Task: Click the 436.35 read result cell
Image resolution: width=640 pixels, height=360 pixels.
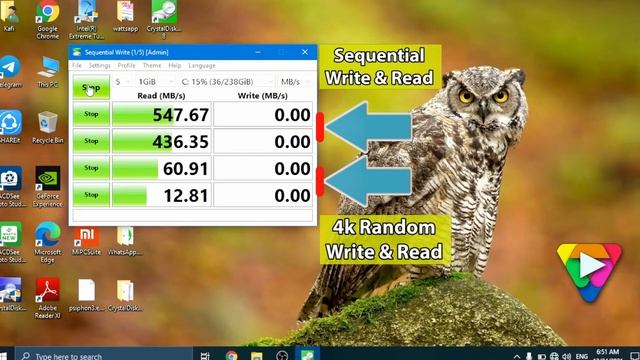Action: [x=162, y=141]
